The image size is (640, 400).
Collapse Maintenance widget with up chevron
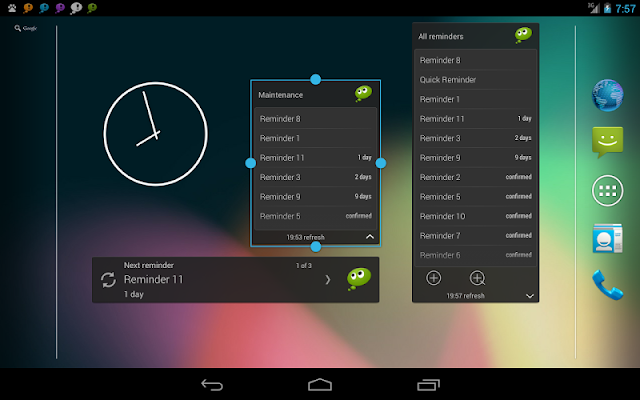pos(370,237)
